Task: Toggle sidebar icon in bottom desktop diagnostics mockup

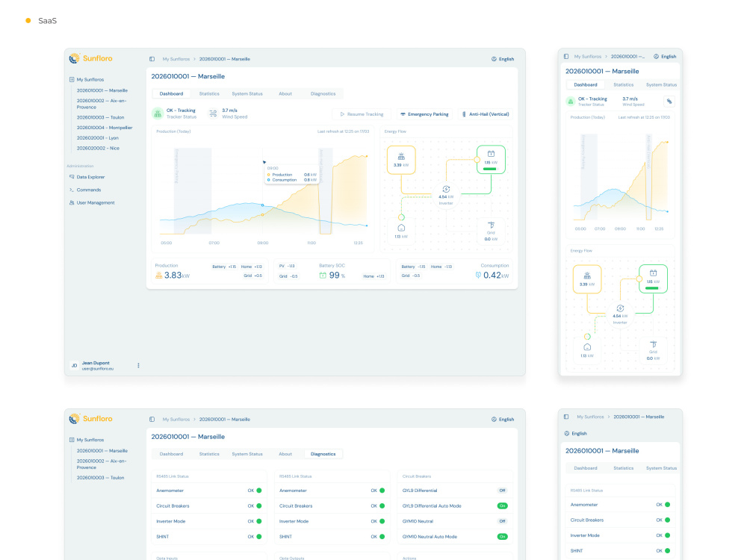Action: (152, 420)
